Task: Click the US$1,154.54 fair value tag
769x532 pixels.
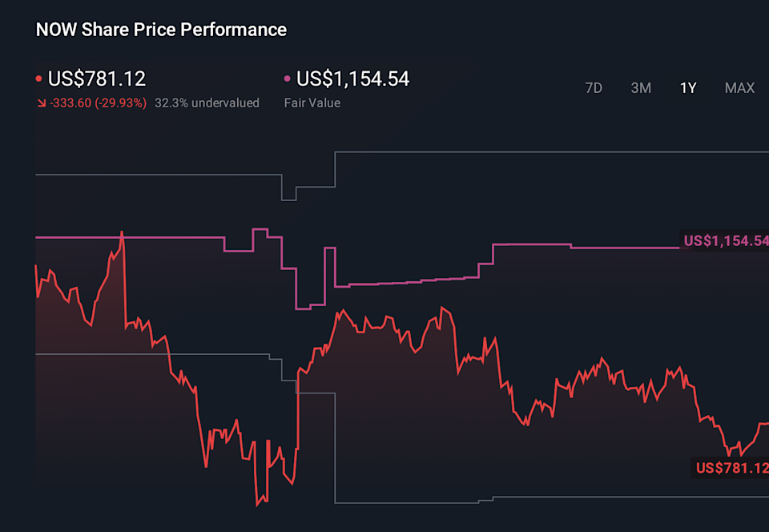Action: (723, 240)
